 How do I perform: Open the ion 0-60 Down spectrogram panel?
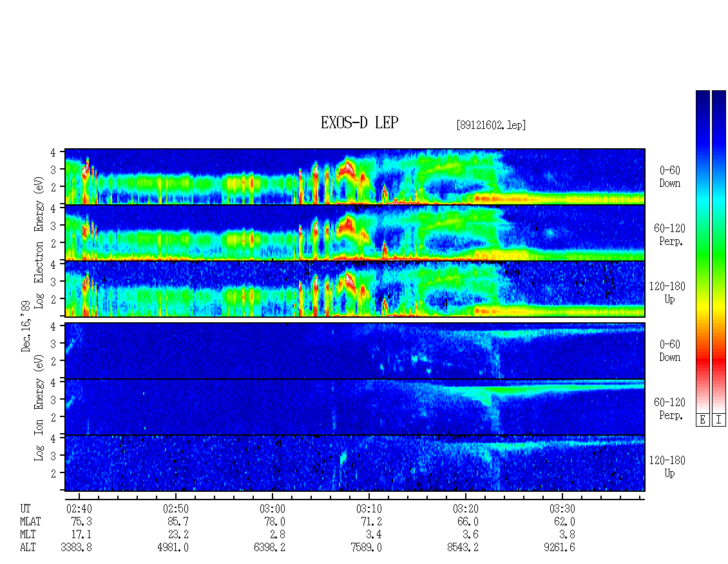pos(355,351)
